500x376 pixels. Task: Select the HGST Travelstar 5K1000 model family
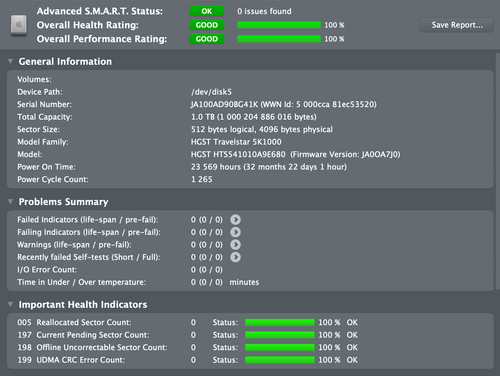click(236, 142)
